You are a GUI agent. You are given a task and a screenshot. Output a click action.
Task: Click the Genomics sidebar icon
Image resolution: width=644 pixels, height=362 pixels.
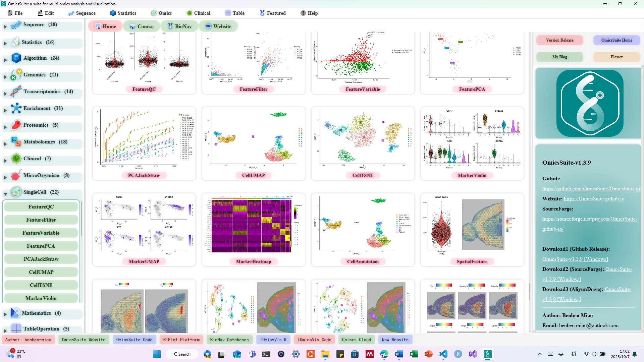[x=16, y=75]
